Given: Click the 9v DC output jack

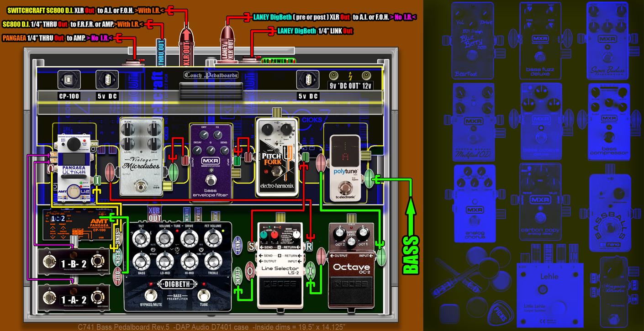Looking at the screenshot, I should [x=334, y=76].
